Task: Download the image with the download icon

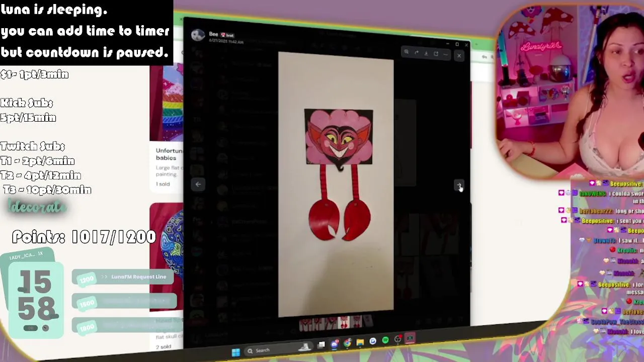Action: 426,53
